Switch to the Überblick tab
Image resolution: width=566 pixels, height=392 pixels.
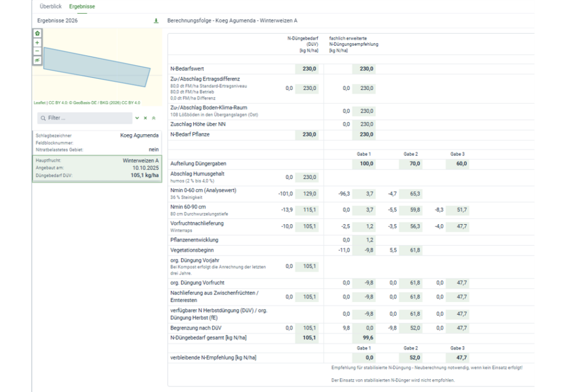point(50,6)
